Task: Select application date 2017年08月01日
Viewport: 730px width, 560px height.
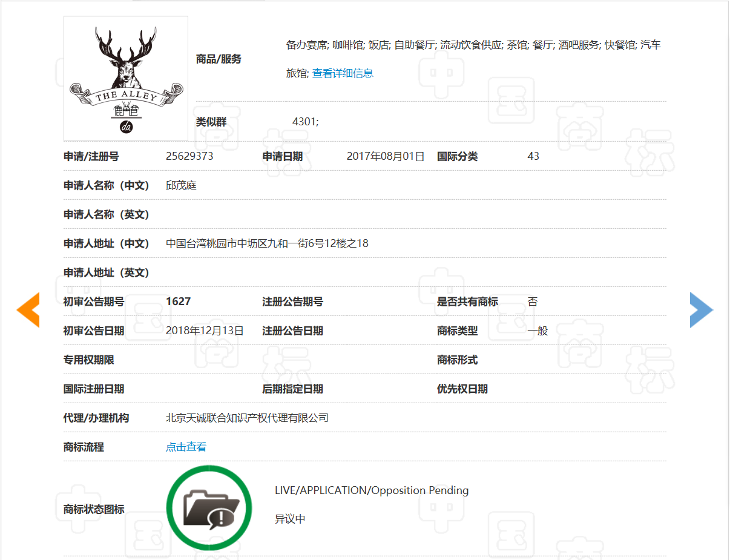Action: pyautogui.click(x=386, y=156)
